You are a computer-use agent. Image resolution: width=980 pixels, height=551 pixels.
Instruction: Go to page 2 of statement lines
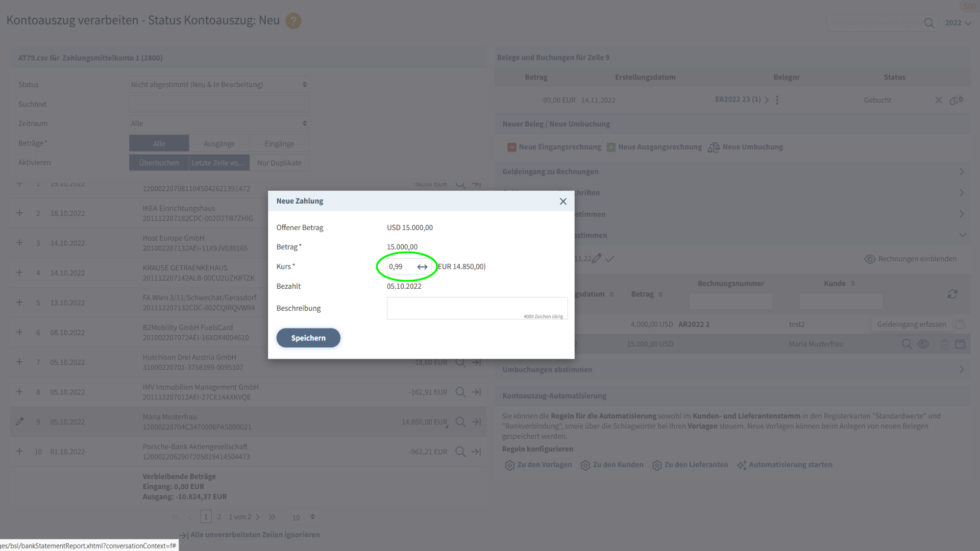pos(219,517)
